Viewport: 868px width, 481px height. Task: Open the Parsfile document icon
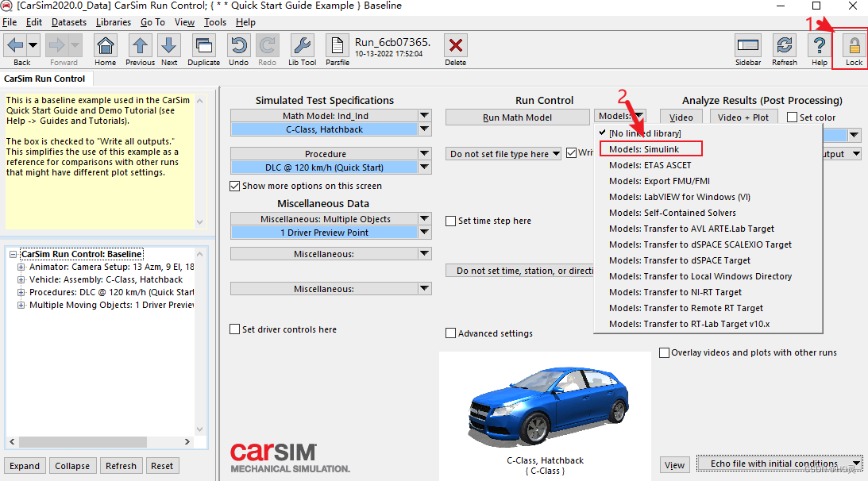(x=338, y=45)
